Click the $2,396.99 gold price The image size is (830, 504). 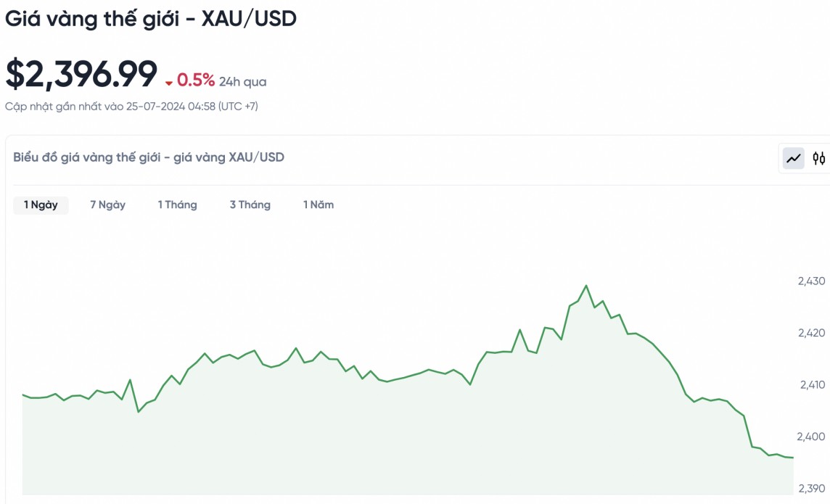click(81, 74)
